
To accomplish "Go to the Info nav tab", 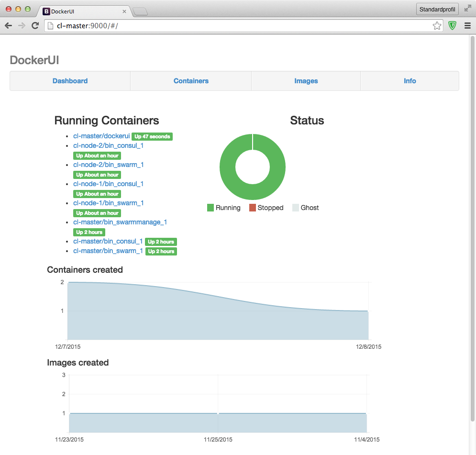I will coord(410,81).
